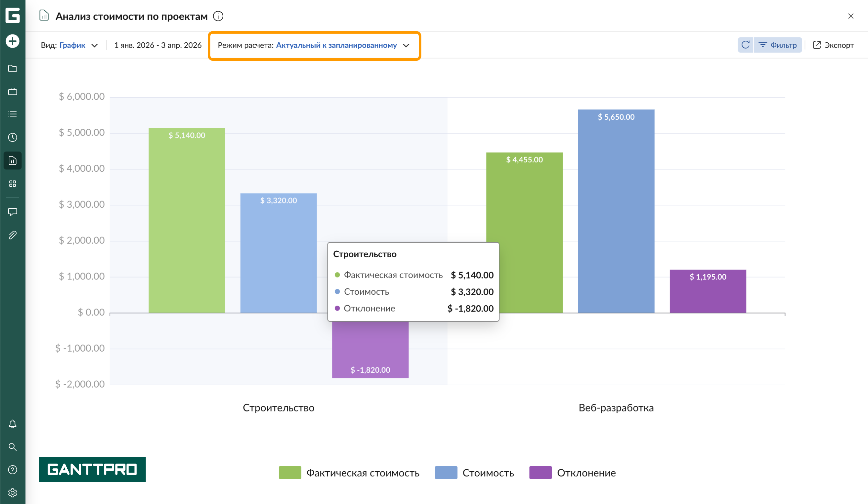This screenshot has width=868, height=504.
Task: Open the portfolio briefcase icon
Action: point(12,92)
